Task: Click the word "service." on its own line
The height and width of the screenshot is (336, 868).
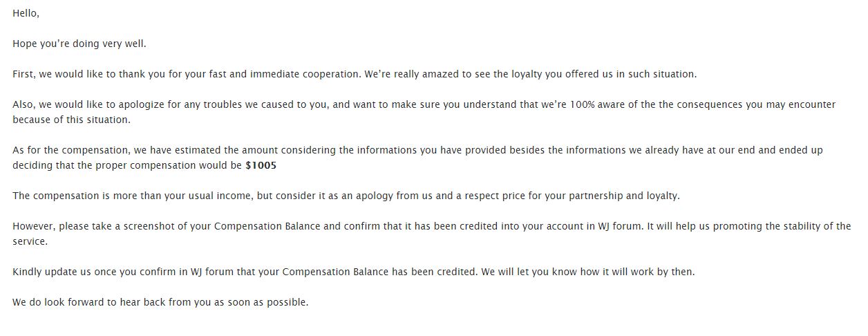Action: tap(30, 241)
